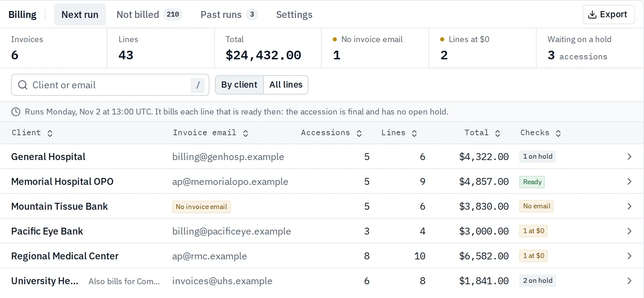This screenshot has height=298, width=644.
Task: Open the Next run tab
Action: click(80, 14)
